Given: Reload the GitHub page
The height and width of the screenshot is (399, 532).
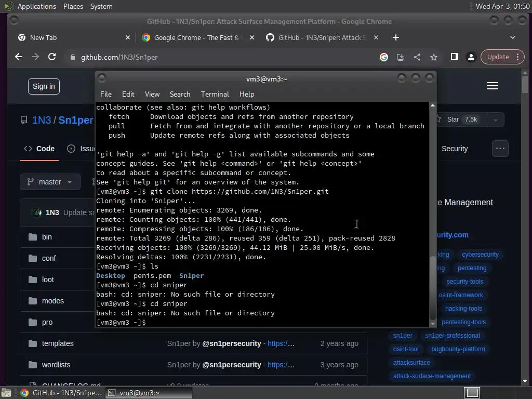Looking at the screenshot, I should (x=52, y=57).
